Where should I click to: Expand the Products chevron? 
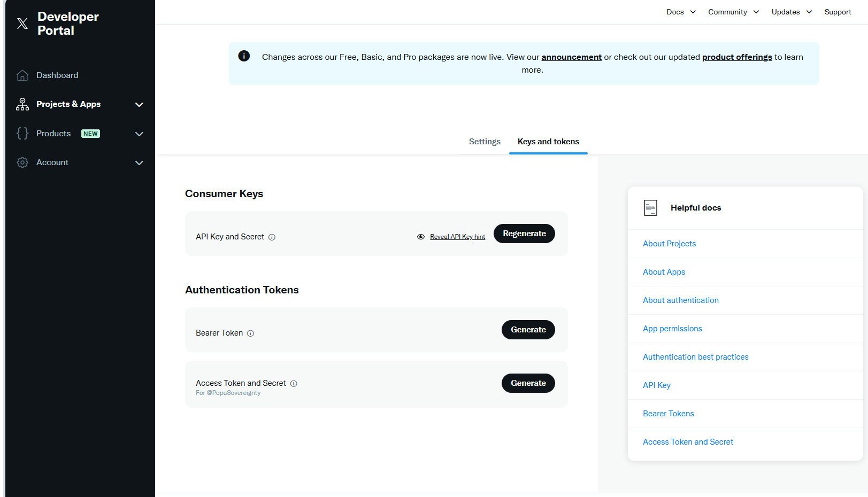pos(139,134)
